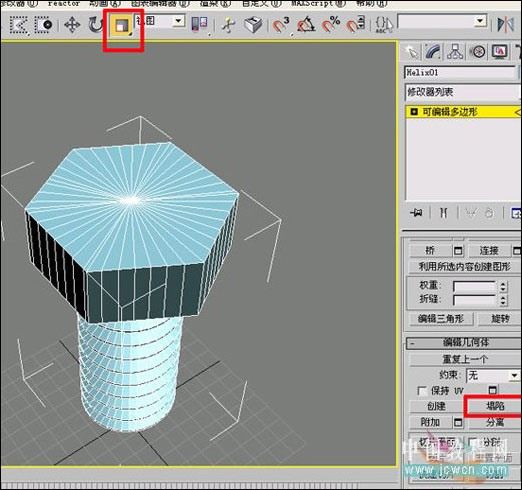Viewport: 522px width, 490px height.
Task: Activate the Select and Scale tool
Action: point(122,25)
